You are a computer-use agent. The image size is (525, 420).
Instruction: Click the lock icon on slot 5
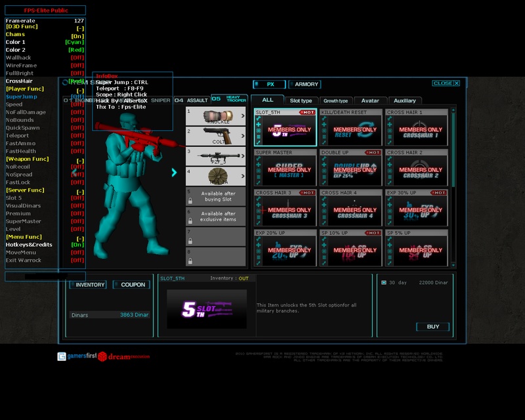click(x=190, y=201)
